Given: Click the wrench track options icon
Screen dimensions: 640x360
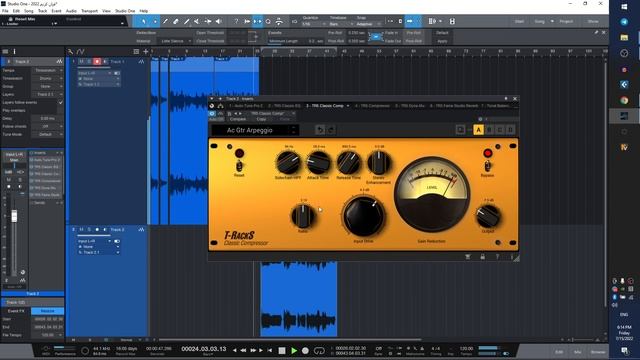Looking at the screenshot, I should [70, 51].
